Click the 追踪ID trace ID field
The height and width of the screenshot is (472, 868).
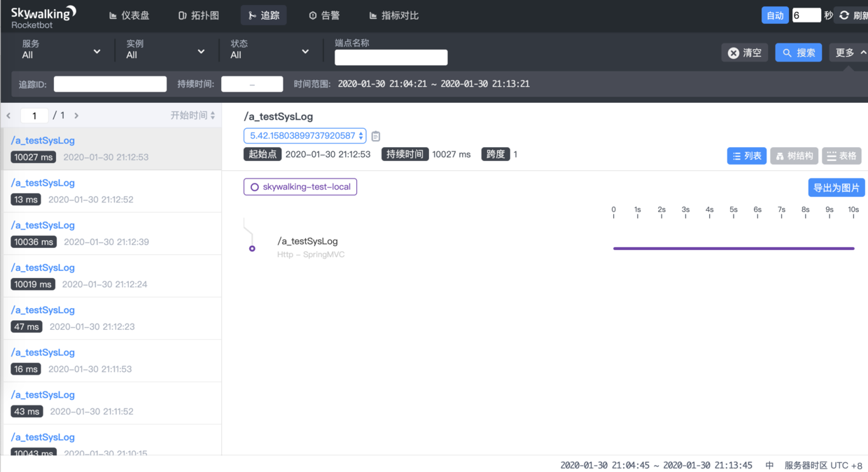[x=110, y=84]
